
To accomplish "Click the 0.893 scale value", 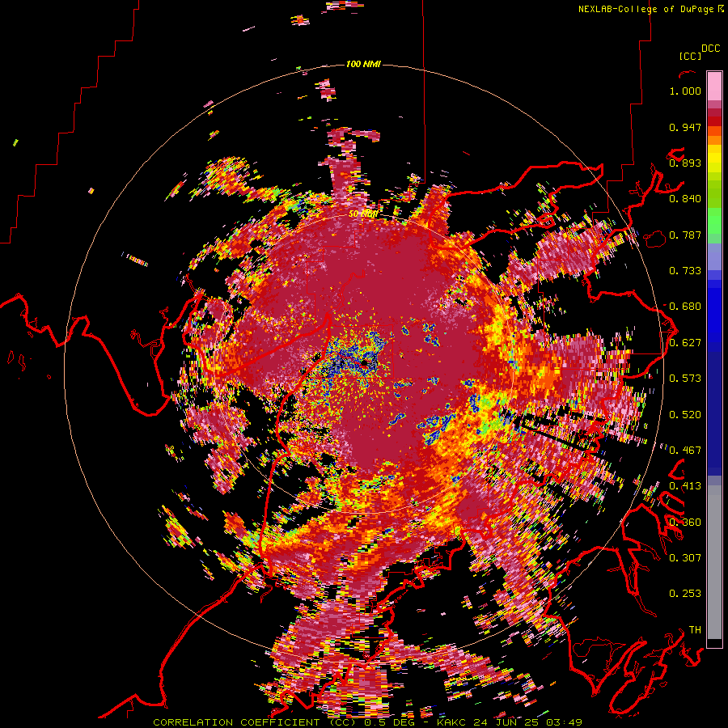I will tap(685, 163).
